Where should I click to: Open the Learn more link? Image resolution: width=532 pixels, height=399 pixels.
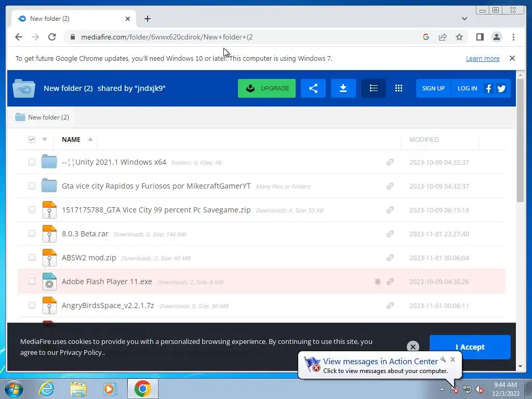click(483, 58)
